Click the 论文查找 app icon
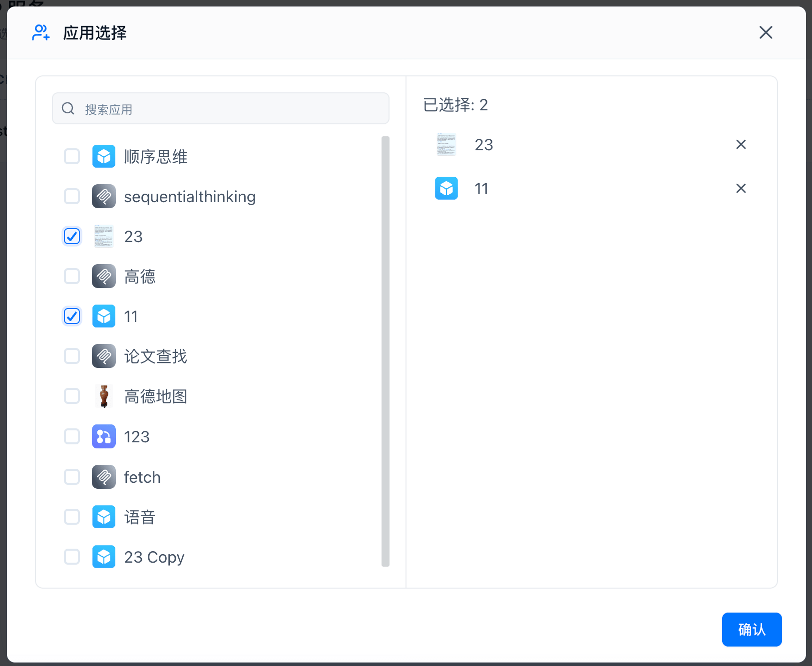Image resolution: width=812 pixels, height=666 pixels. click(x=104, y=356)
